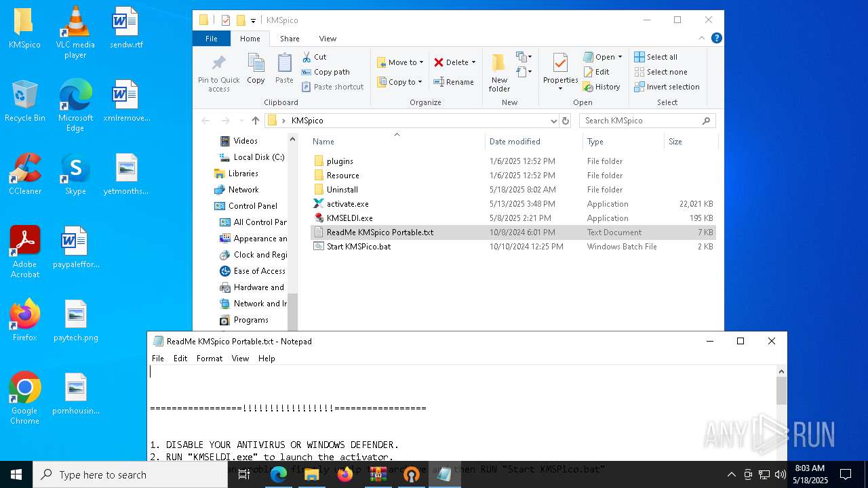Click the taskbar search box

[x=130, y=474]
